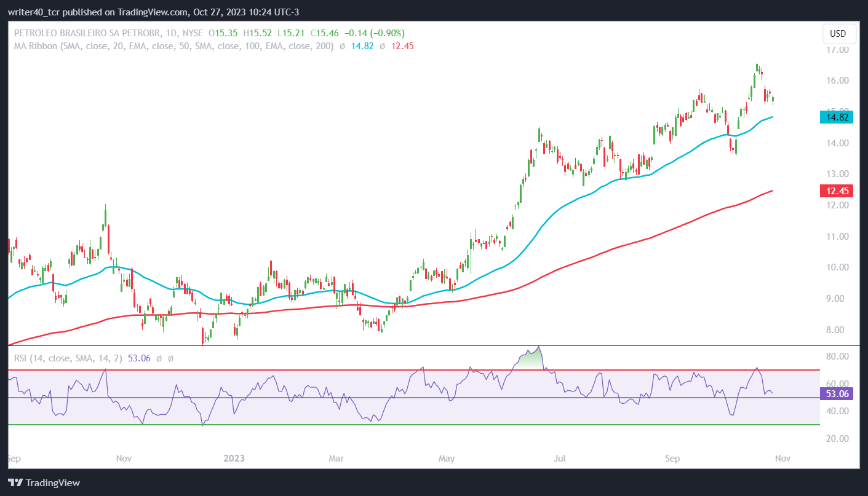Click the close price value C15.46
The image size is (868, 496).
tap(324, 33)
